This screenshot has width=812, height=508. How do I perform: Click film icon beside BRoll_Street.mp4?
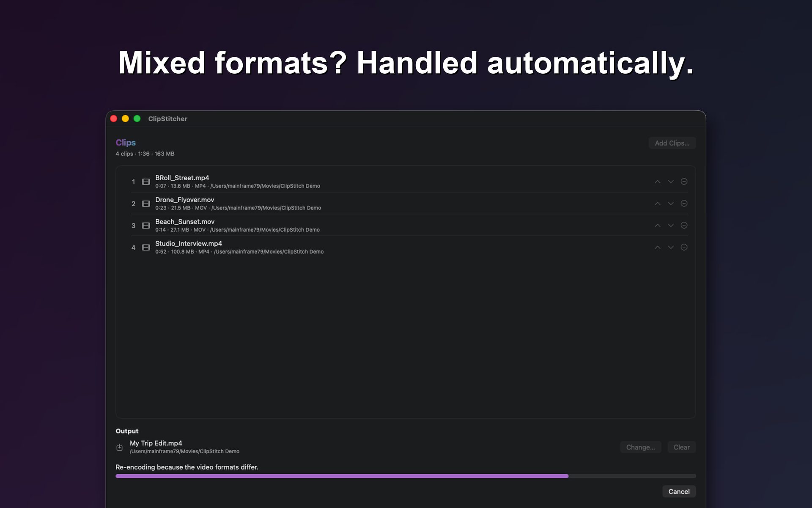tap(146, 182)
